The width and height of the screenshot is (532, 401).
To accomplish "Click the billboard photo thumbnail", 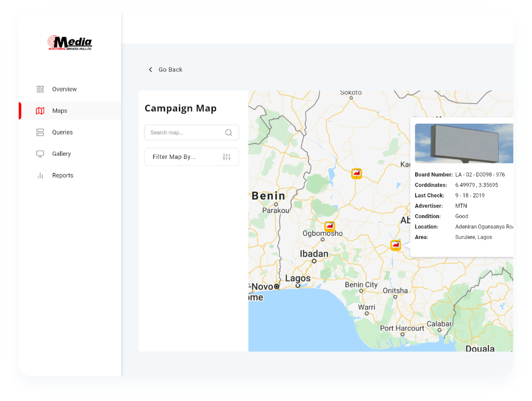I will [x=463, y=143].
